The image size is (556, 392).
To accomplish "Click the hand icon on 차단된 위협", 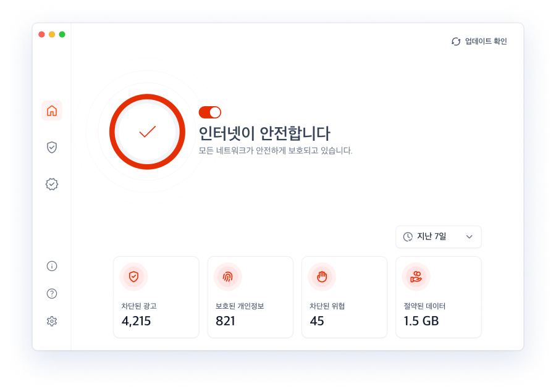I will [x=322, y=277].
